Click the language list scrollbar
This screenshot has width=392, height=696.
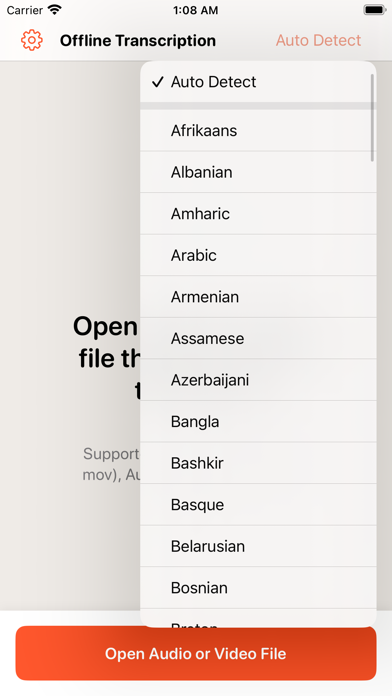click(x=372, y=118)
